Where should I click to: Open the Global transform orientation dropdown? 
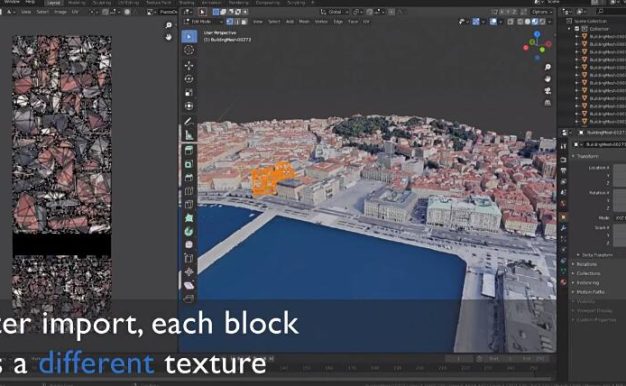pyautogui.click(x=334, y=12)
